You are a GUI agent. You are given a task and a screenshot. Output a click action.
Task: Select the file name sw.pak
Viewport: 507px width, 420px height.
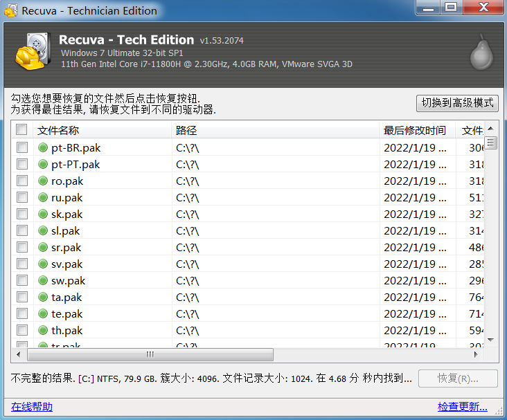point(69,281)
